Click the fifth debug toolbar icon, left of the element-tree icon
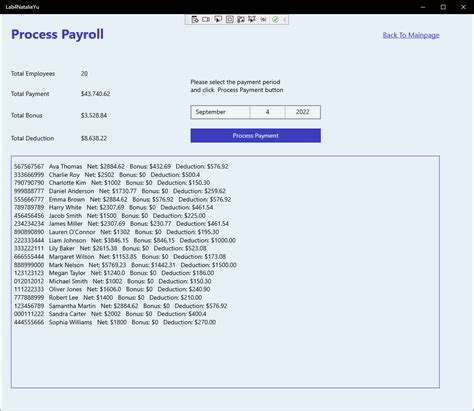 (x=241, y=20)
